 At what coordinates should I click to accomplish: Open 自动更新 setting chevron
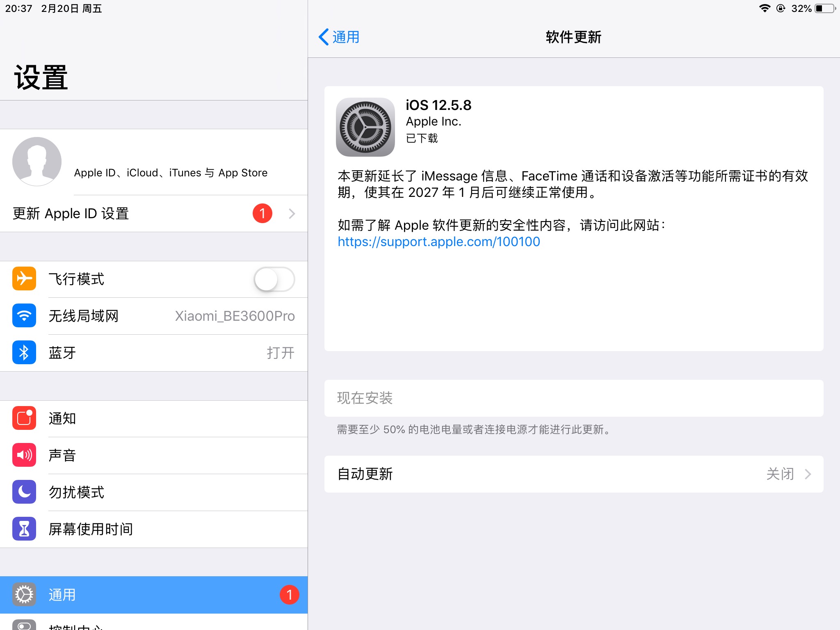808,474
